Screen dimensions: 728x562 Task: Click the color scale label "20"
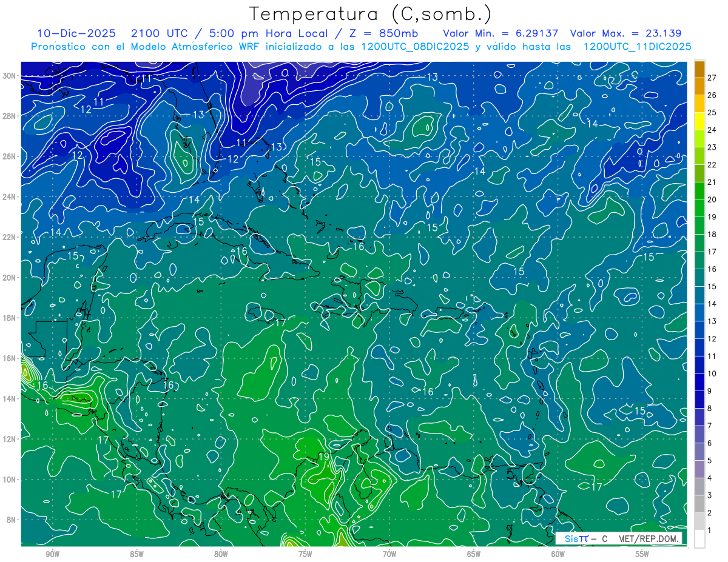(x=712, y=199)
